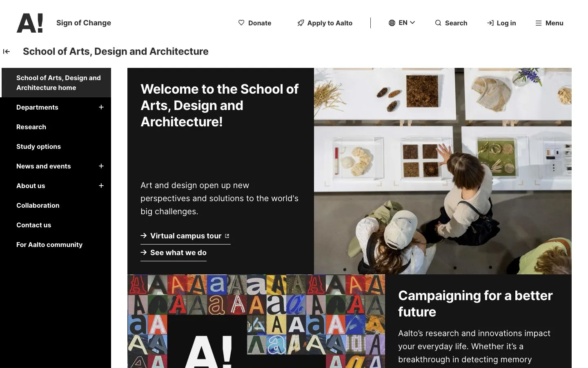The height and width of the screenshot is (368, 588).
Task: Click the log in arrow icon
Action: click(x=490, y=23)
